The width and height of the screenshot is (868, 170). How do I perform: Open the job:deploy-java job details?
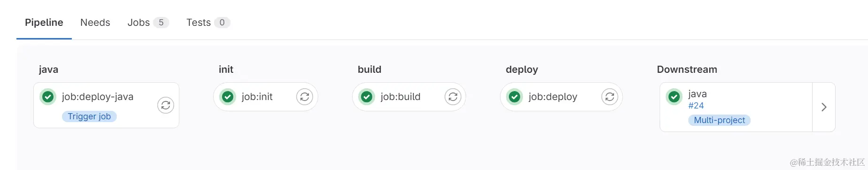[98, 97]
